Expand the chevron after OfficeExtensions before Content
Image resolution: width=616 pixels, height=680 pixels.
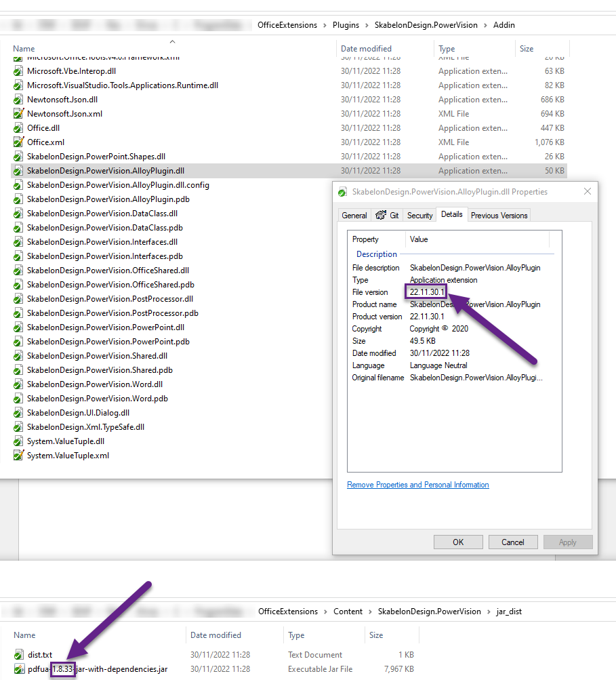[x=325, y=612]
